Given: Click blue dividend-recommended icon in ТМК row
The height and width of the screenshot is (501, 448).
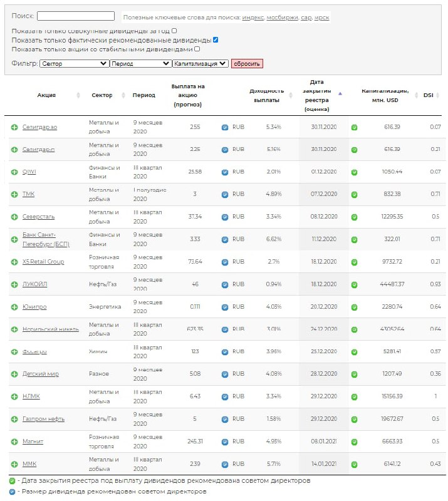Looking at the screenshot, I should [225, 195].
